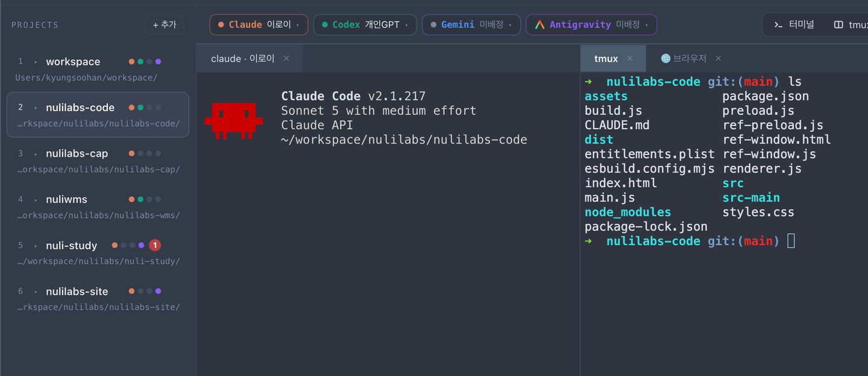Click the purple status dot in nuli-study row
Screen dimensions: 868x376
click(141, 245)
